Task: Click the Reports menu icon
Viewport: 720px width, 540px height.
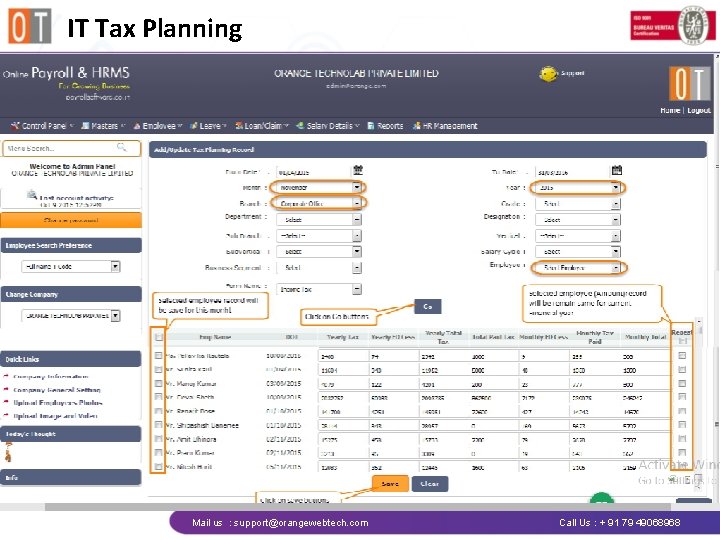Action: [371, 126]
